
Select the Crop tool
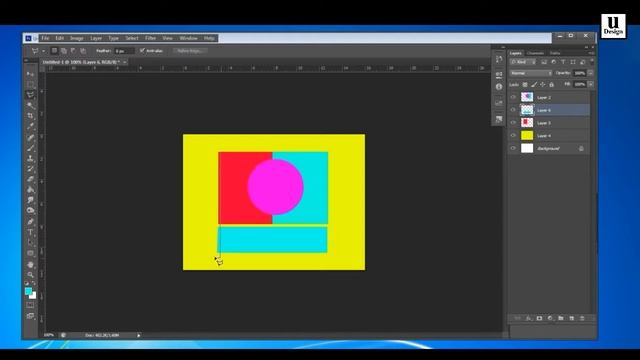[30, 116]
